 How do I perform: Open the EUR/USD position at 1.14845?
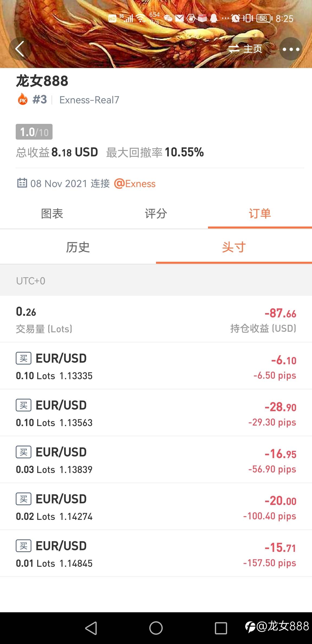click(x=156, y=554)
